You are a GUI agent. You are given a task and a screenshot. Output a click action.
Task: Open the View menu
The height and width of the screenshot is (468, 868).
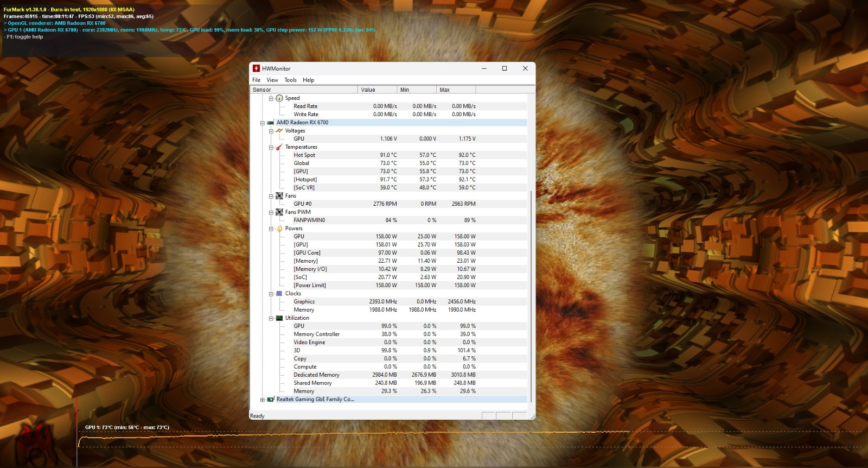[272, 80]
